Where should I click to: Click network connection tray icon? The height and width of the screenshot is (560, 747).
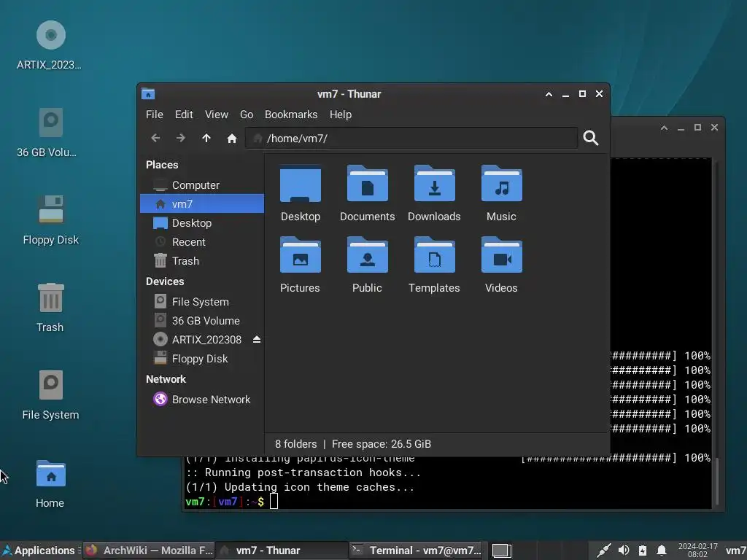pyautogui.click(x=603, y=551)
